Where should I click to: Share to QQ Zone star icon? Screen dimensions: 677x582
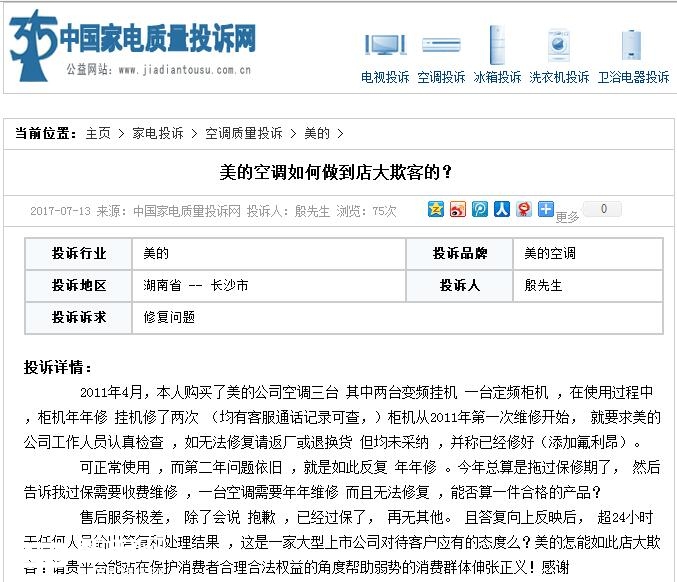point(436,209)
